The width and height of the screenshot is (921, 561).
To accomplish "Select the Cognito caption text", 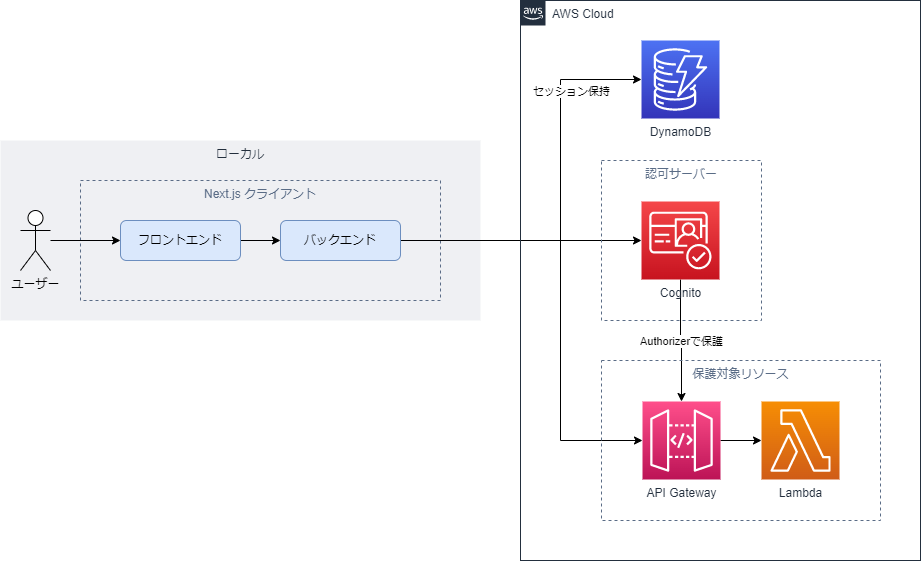I will (680, 293).
